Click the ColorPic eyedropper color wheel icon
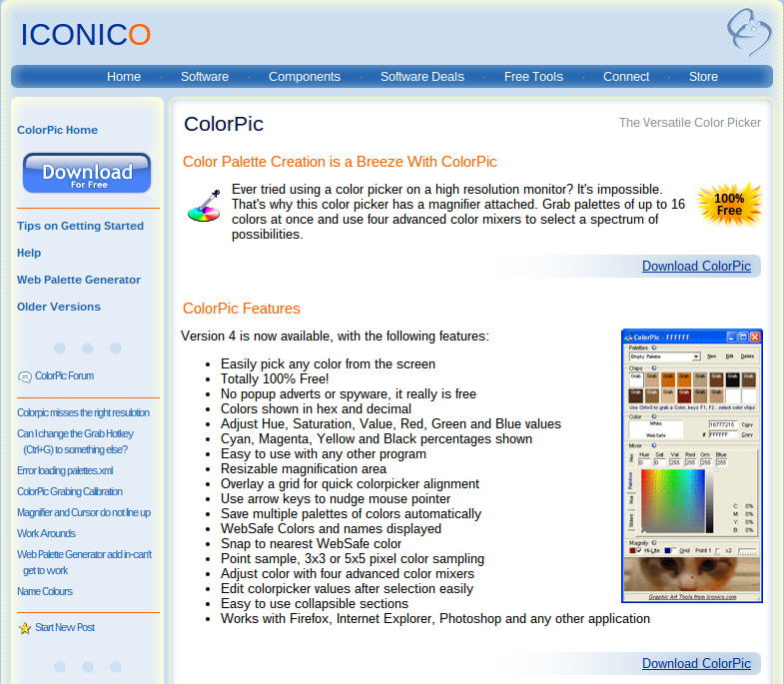Viewport: 784px width, 684px height. tap(204, 206)
